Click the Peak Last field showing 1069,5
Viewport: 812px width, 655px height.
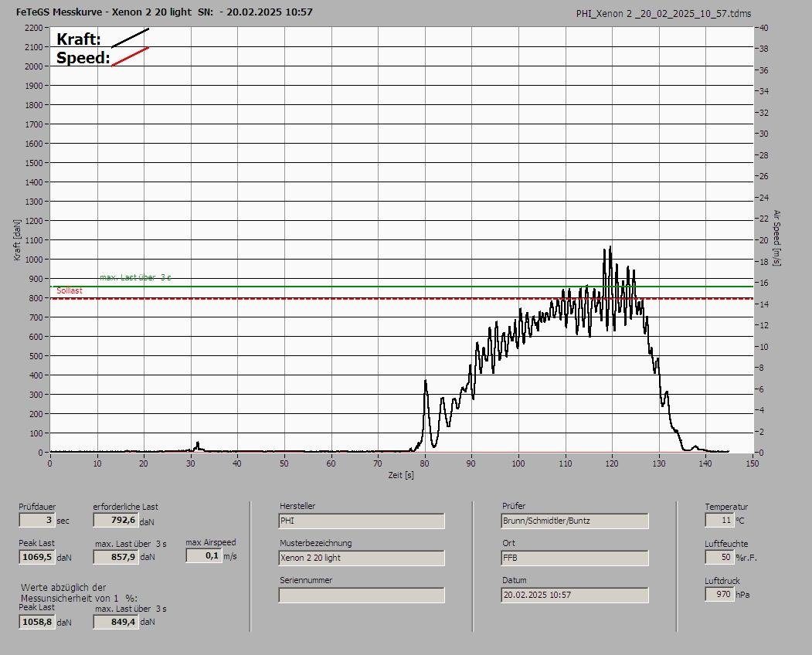37,557
